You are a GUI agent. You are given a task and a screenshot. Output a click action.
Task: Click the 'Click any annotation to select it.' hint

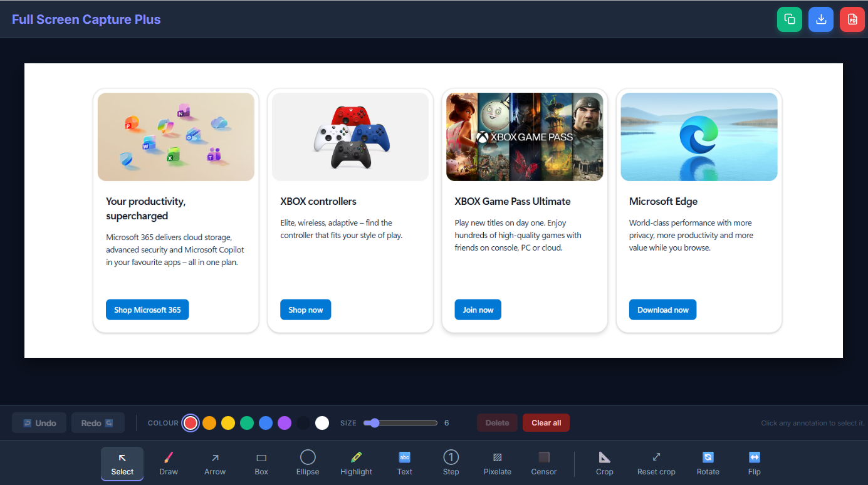point(813,423)
